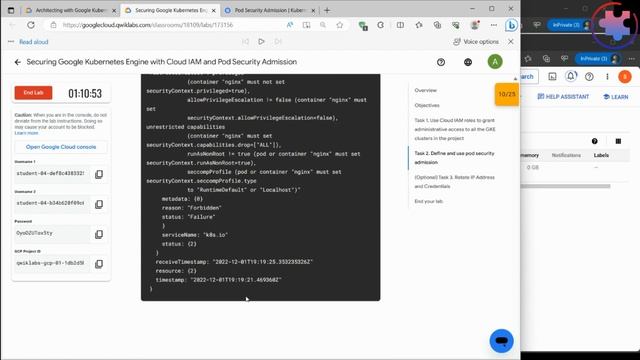
Task: Jump to Overview section
Action: click(425, 90)
